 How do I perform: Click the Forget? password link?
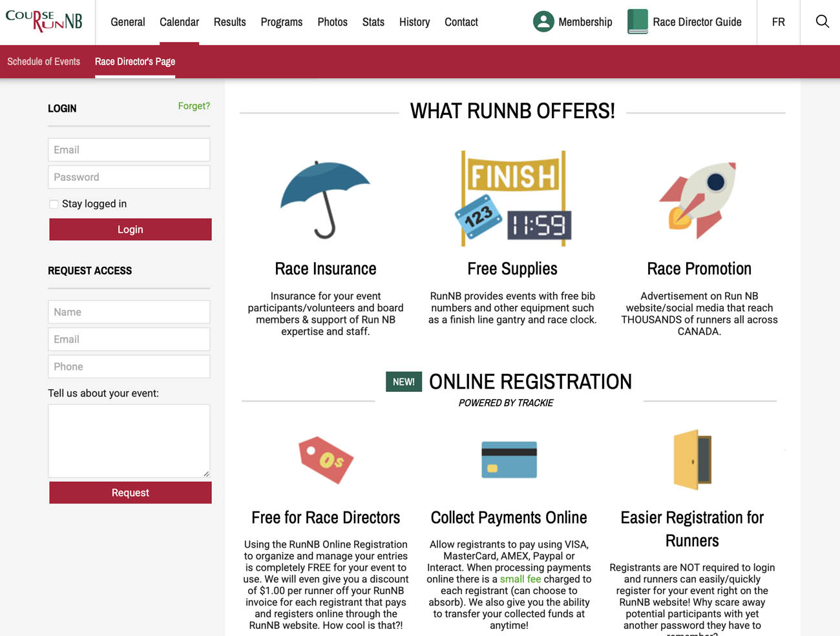(x=194, y=106)
